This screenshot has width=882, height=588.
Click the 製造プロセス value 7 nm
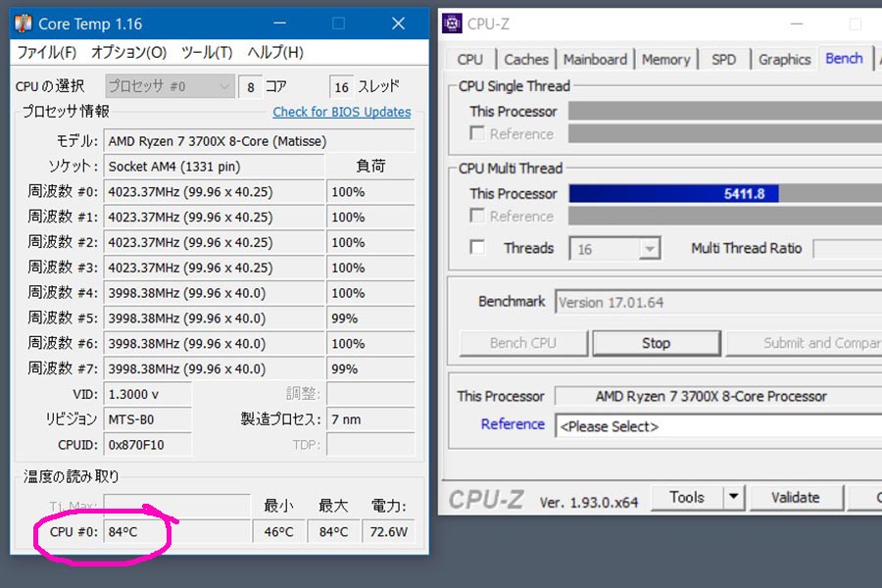point(370,419)
